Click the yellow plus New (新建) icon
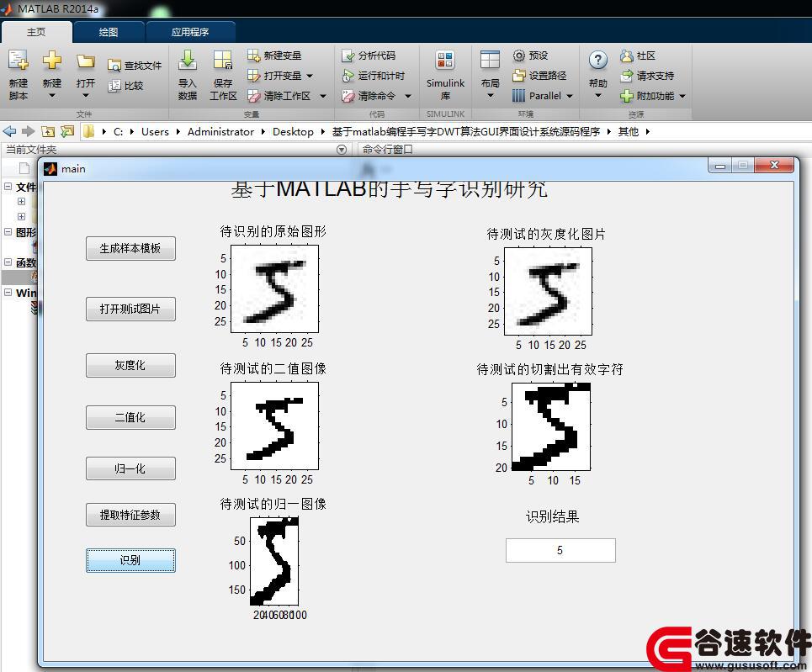This screenshot has width=812, height=672. click(52, 61)
